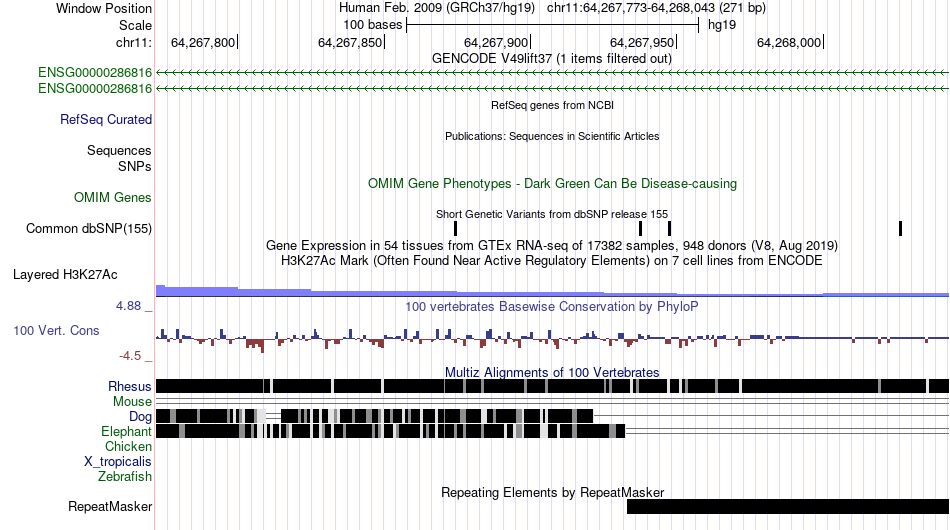The width and height of the screenshot is (950, 530).
Task: Click the hg19 scale label
Action: [x=722, y=25]
